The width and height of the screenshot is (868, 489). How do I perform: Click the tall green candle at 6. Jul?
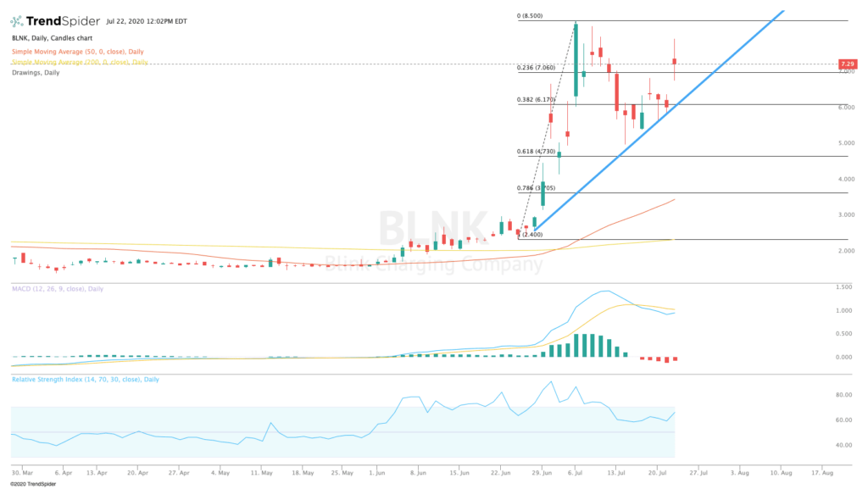[576, 60]
